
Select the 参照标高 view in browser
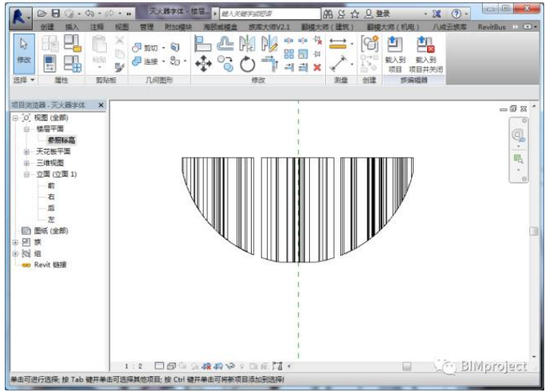point(61,139)
